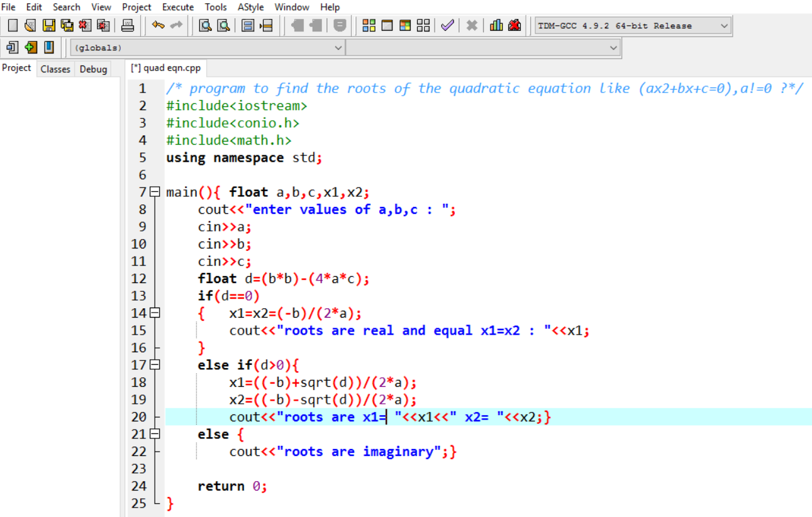Click the Stop execution X icon

tap(472, 26)
